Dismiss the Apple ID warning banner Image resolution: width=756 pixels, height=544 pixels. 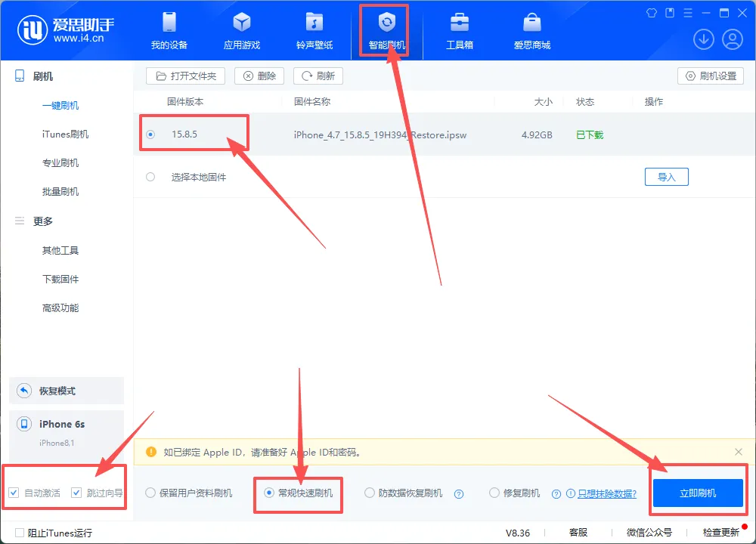pyautogui.click(x=738, y=452)
